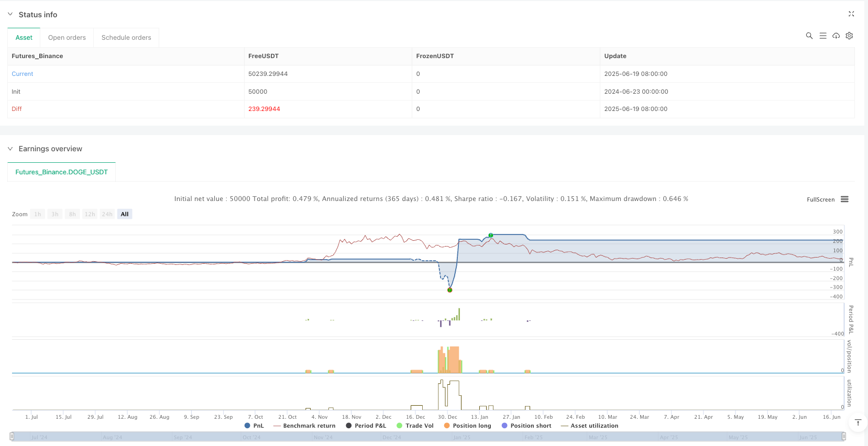The width and height of the screenshot is (868, 446).
Task: Switch to the Schedule orders tab
Action: click(126, 38)
